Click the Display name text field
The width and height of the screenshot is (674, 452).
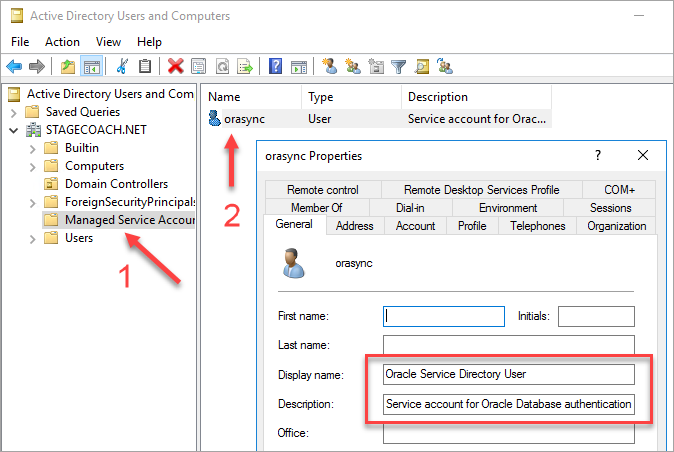coord(508,375)
